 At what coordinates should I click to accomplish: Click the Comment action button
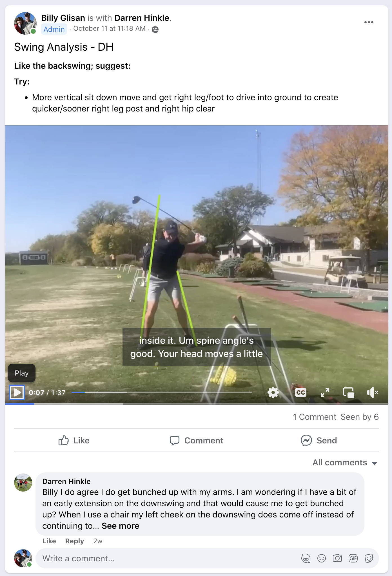pos(196,440)
